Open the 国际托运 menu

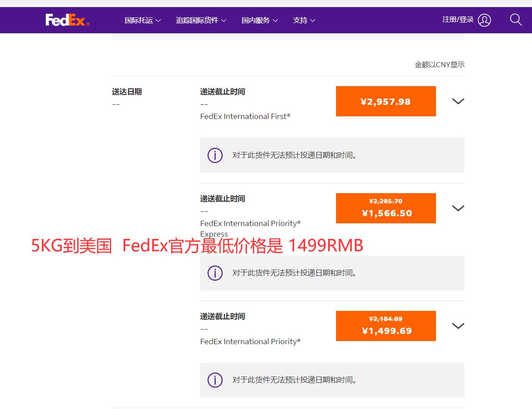coord(143,20)
